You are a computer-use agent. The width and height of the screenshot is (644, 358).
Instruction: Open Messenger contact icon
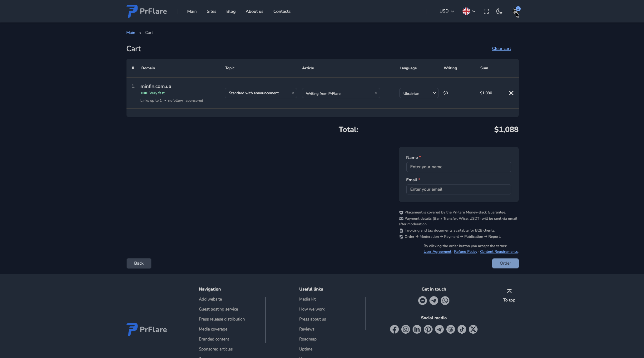click(x=422, y=301)
